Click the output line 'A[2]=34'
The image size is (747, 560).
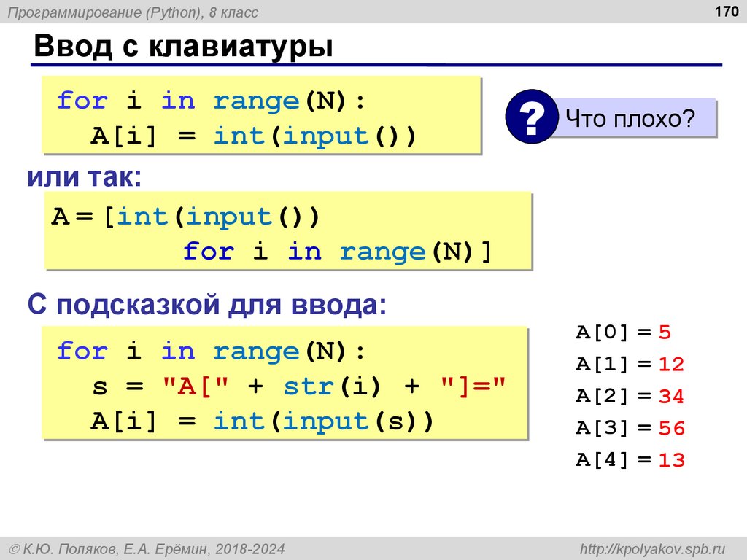point(630,396)
